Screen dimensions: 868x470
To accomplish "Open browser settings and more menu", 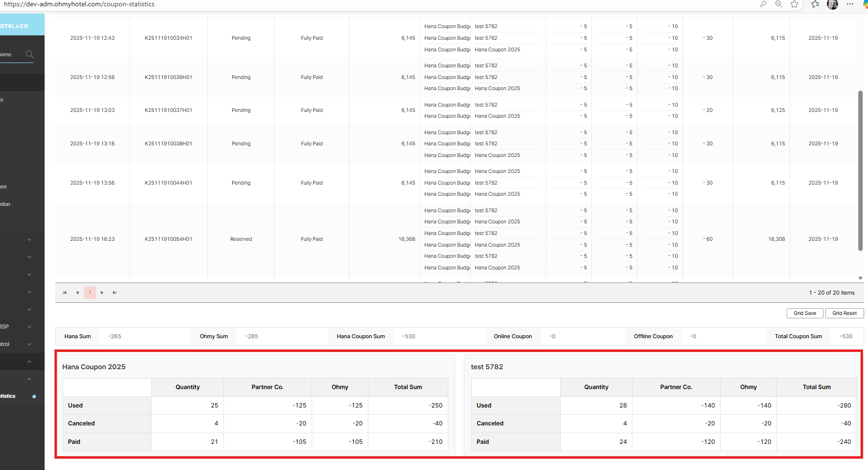I will 850,4.
